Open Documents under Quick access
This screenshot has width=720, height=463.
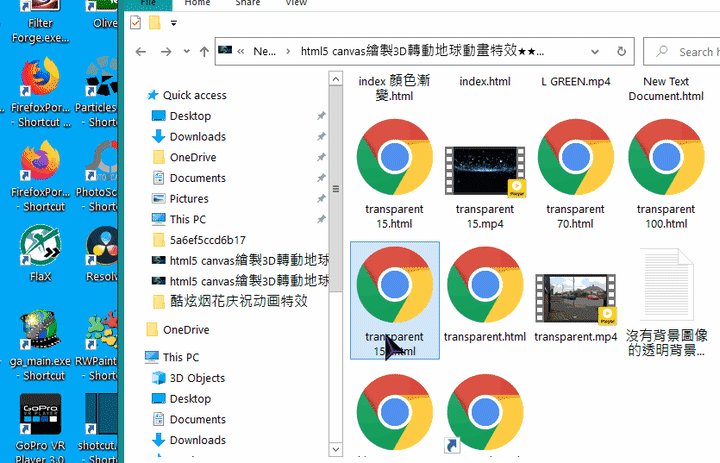197,178
